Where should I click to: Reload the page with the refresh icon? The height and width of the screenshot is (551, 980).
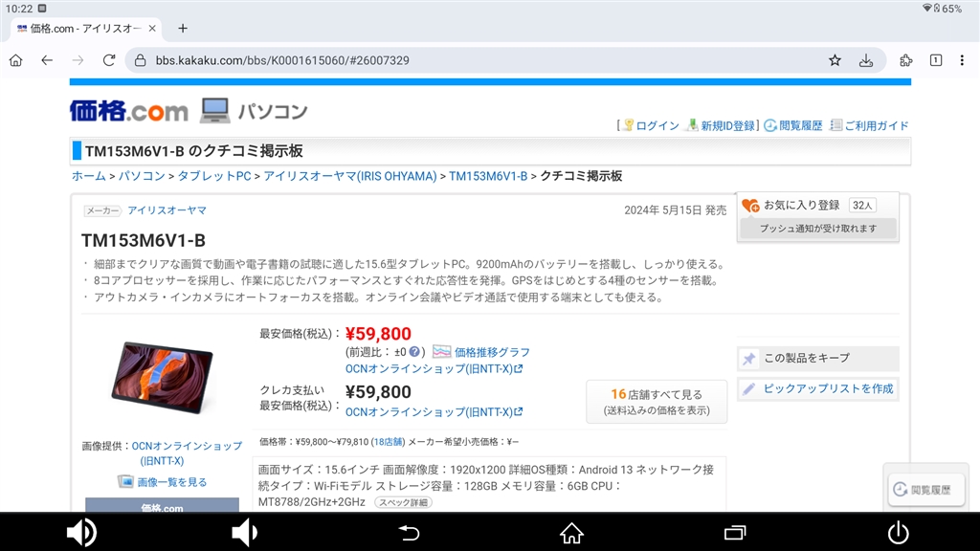pos(109,60)
